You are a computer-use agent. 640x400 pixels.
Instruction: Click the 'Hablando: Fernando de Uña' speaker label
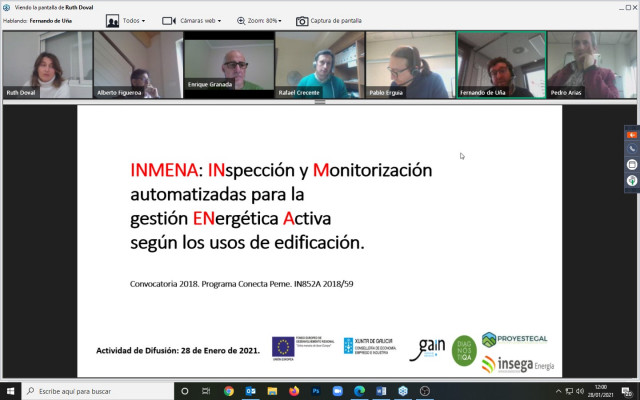click(x=38, y=21)
